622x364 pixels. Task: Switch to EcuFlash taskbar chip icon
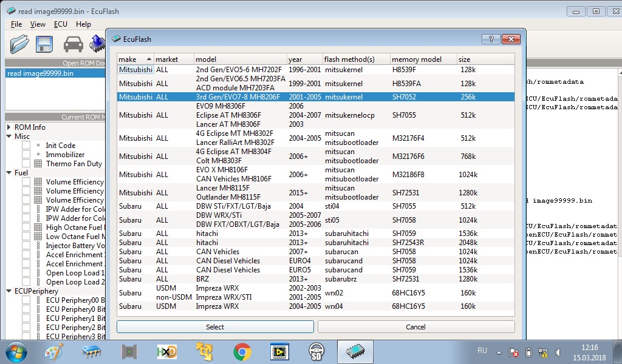pyautogui.click(x=355, y=351)
